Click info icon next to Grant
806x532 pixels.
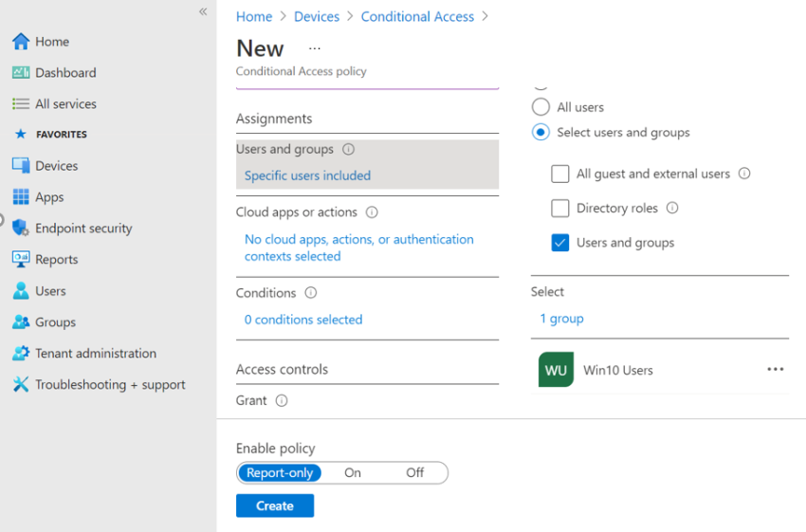pyautogui.click(x=282, y=400)
